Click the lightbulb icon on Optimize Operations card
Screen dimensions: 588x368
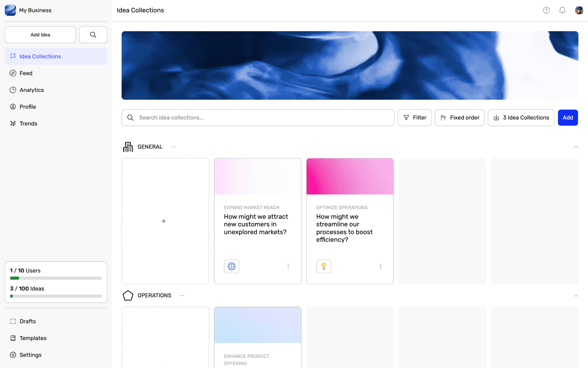click(x=324, y=266)
